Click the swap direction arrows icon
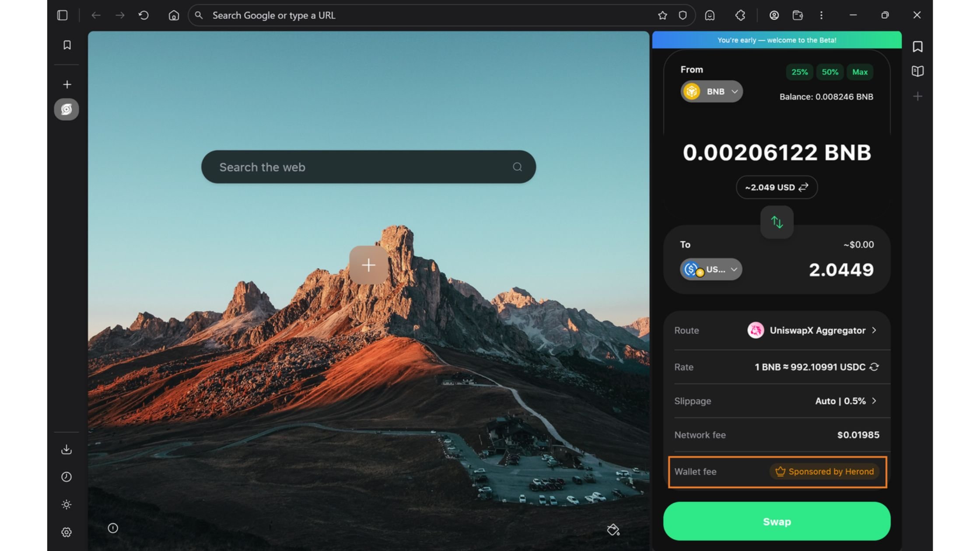Screen dimensions: 980x551 click(x=777, y=222)
